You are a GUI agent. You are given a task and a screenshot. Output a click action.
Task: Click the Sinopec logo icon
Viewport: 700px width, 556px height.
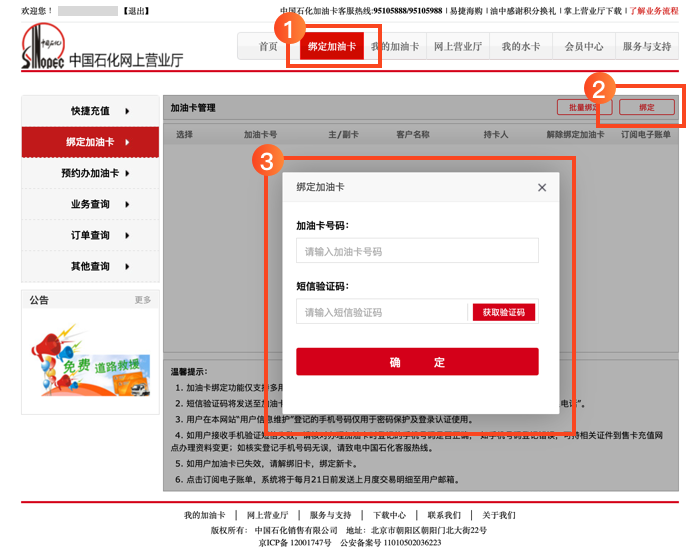click(x=42, y=47)
